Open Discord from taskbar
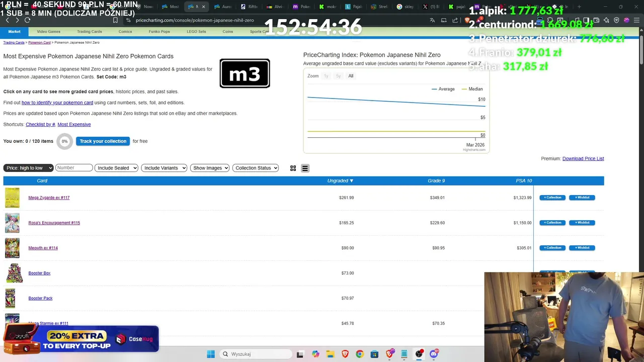644x362 pixels. (434, 354)
